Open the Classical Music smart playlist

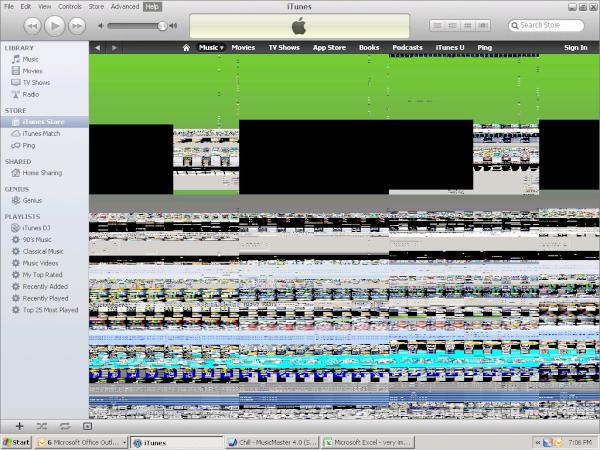tap(44, 251)
